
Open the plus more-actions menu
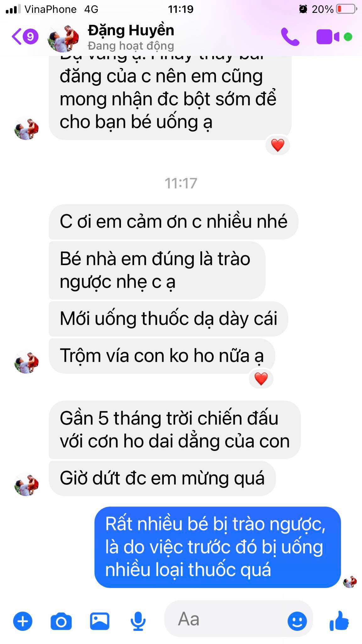[x=23, y=621]
